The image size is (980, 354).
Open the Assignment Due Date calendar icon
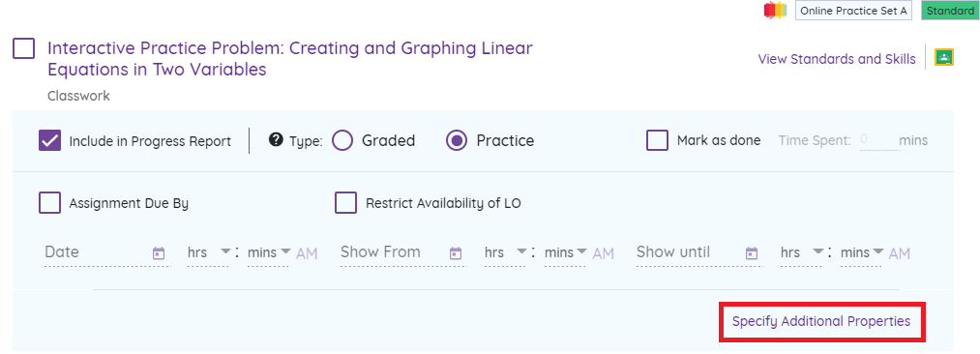159,252
